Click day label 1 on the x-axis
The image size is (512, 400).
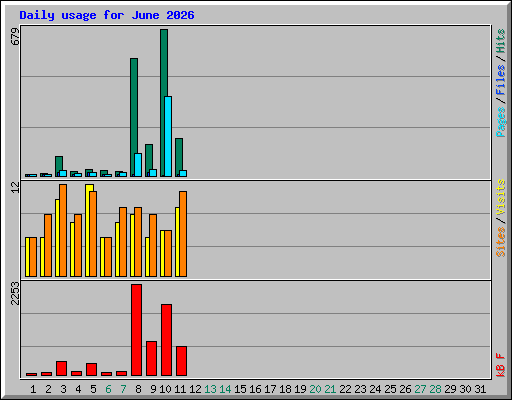click(x=33, y=389)
